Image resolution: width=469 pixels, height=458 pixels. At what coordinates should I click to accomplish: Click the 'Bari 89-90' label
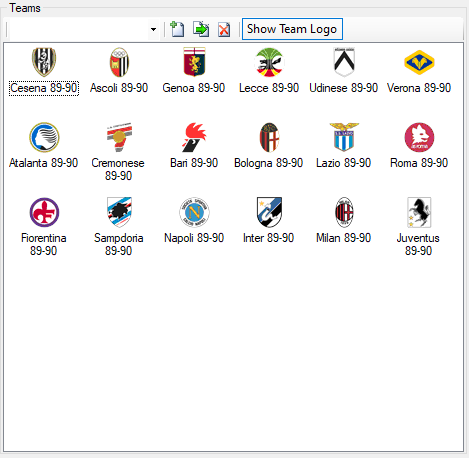194,163
